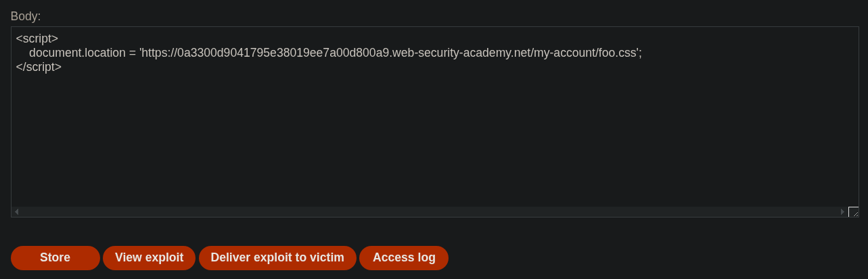
Task: Place cursor on opening <script> tag
Action: (x=37, y=39)
